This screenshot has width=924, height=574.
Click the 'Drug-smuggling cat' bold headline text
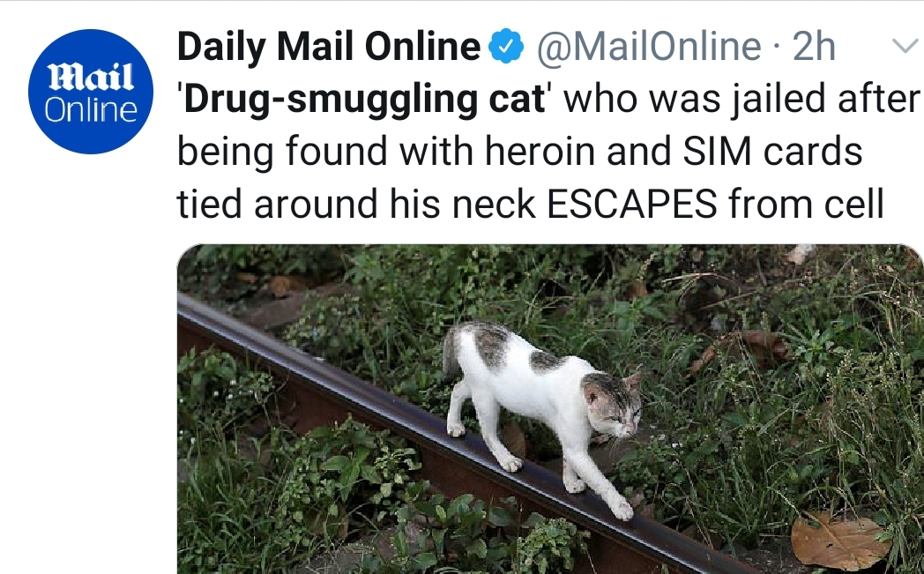pos(362,99)
